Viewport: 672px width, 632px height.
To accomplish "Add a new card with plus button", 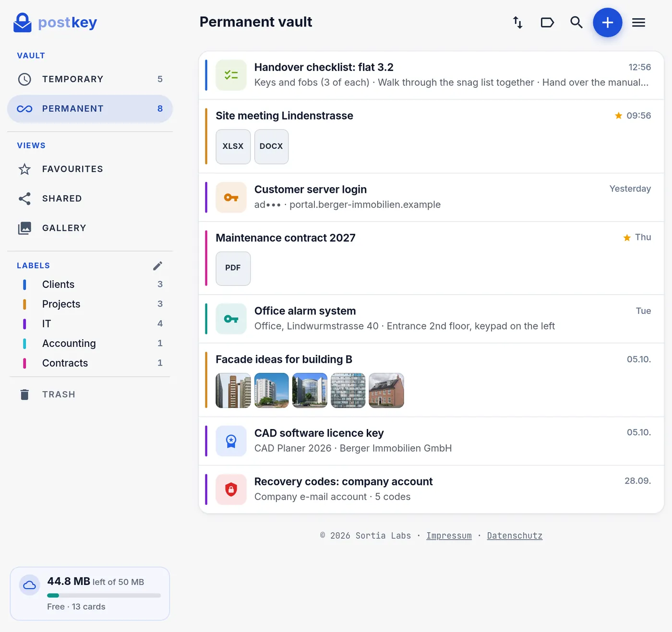I will pos(608,23).
